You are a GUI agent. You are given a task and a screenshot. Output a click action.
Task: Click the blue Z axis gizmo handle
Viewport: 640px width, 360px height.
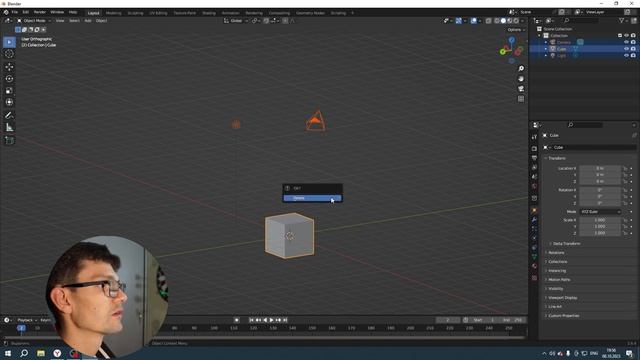(x=512, y=40)
